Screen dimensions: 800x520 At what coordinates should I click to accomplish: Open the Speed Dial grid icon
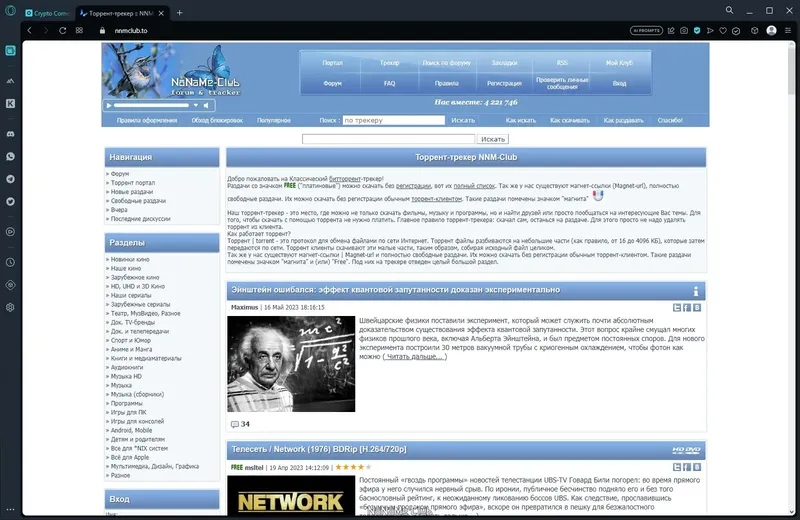[x=79, y=31]
